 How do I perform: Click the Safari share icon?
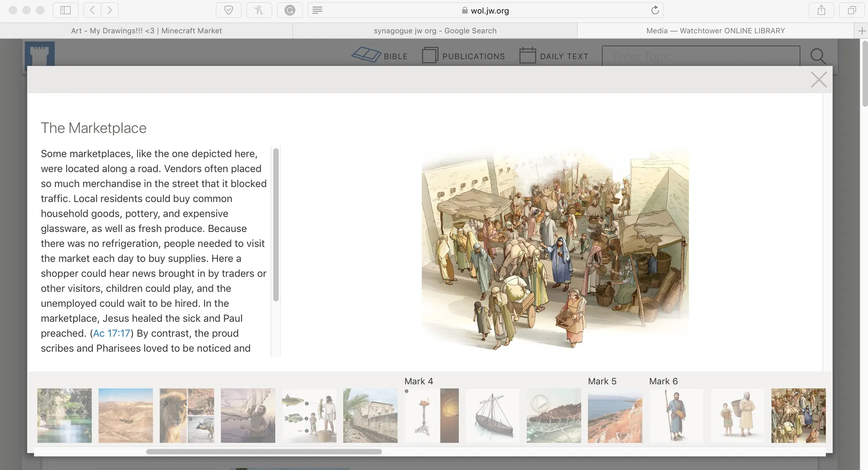click(x=821, y=10)
